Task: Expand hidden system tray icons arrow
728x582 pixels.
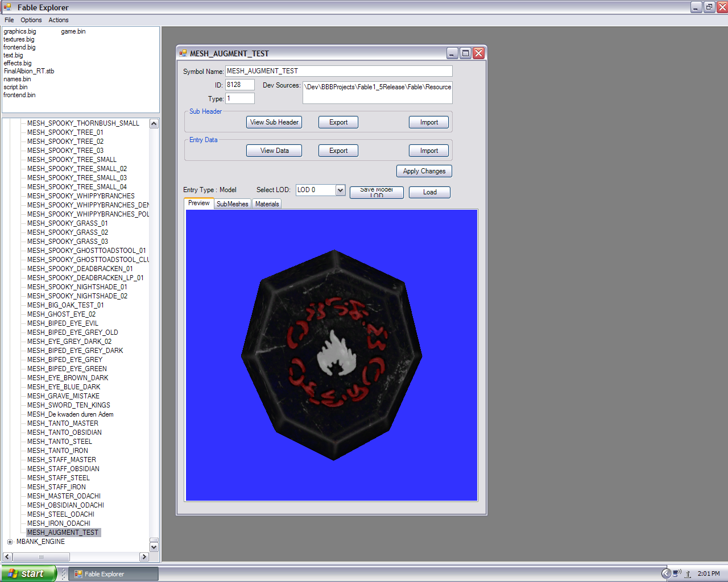Action: (666, 573)
